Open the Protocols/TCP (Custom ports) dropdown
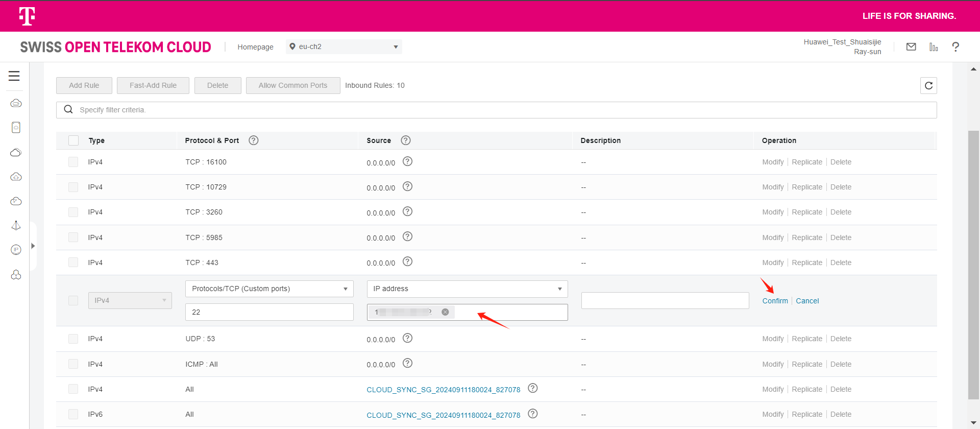980x429 pixels. [x=269, y=289]
